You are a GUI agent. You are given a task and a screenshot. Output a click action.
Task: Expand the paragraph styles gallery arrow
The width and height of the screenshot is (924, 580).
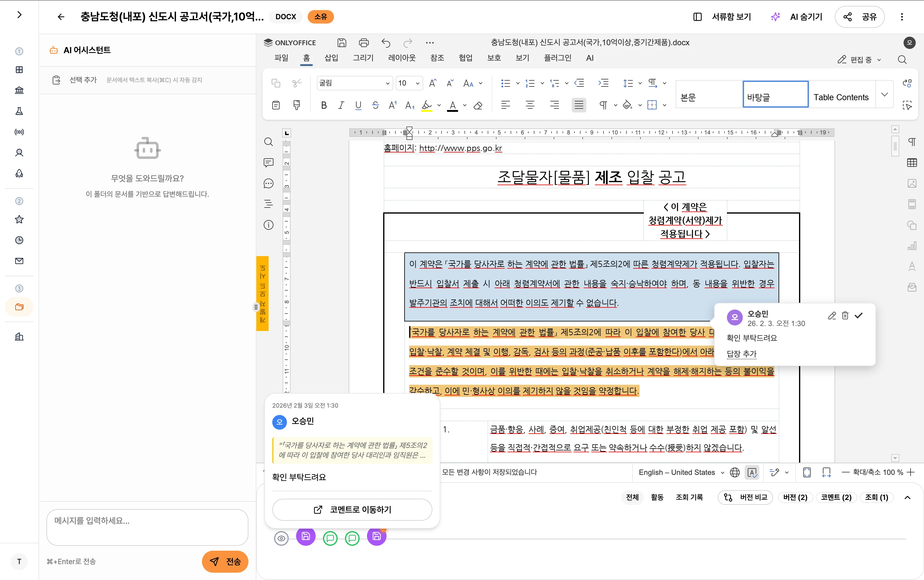coord(885,95)
